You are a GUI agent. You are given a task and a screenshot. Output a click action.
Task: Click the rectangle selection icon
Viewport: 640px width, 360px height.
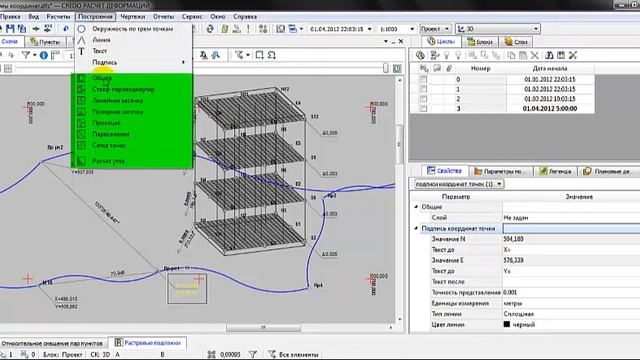[x=259, y=55]
